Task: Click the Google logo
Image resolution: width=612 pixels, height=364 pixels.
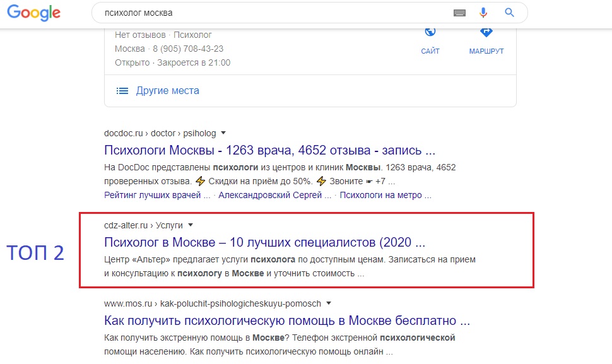Action: 33,13
